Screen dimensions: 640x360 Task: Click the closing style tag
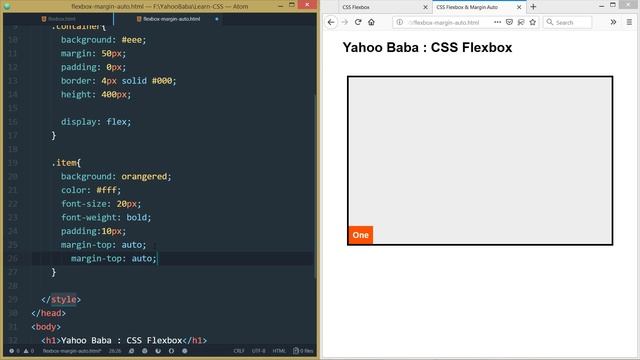tap(61, 300)
